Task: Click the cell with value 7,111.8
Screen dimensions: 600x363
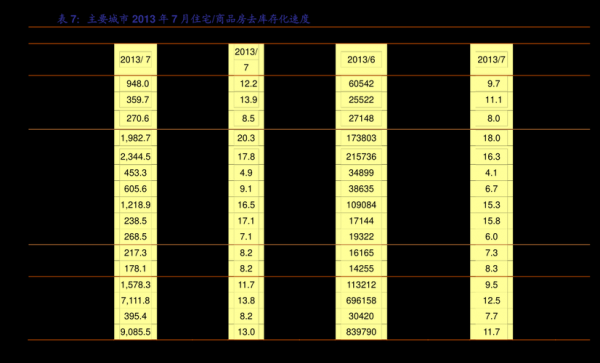Action: coord(135,301)
